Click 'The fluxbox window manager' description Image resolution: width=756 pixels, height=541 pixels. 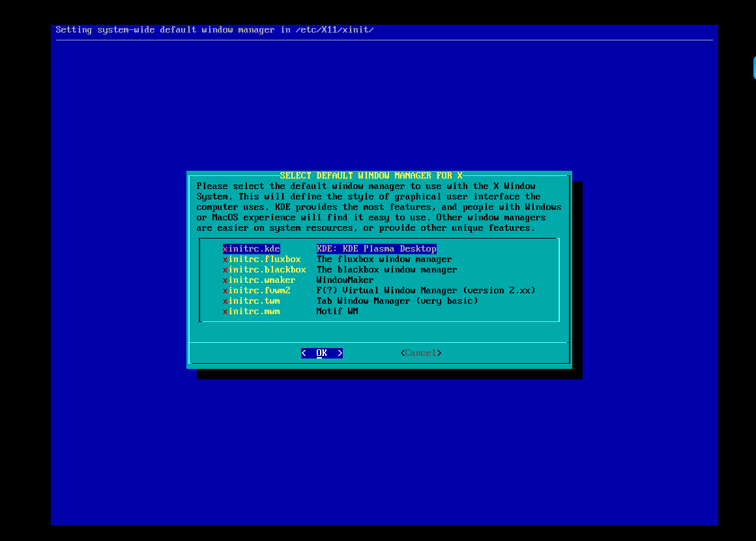(385, 259)
